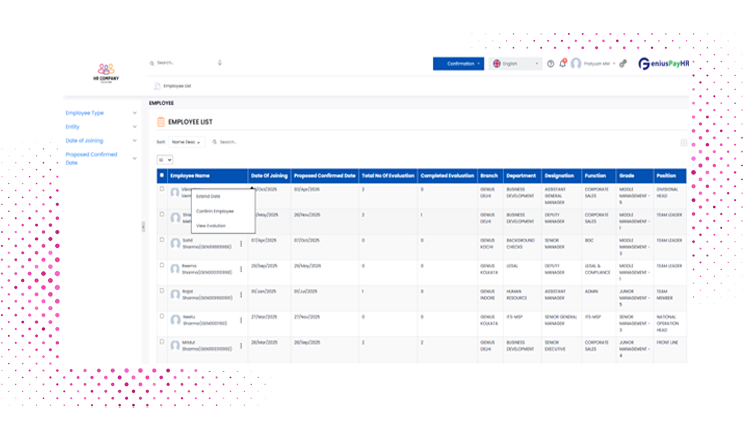Select Confirm Employee in the context menu
This screenshot has width=745, height=425.
click(x=215, y=211)
